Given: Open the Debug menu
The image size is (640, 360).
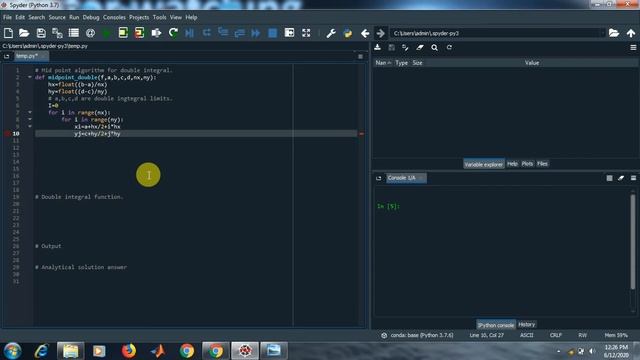Looking at the screenshot, I should tap(91, 17).
